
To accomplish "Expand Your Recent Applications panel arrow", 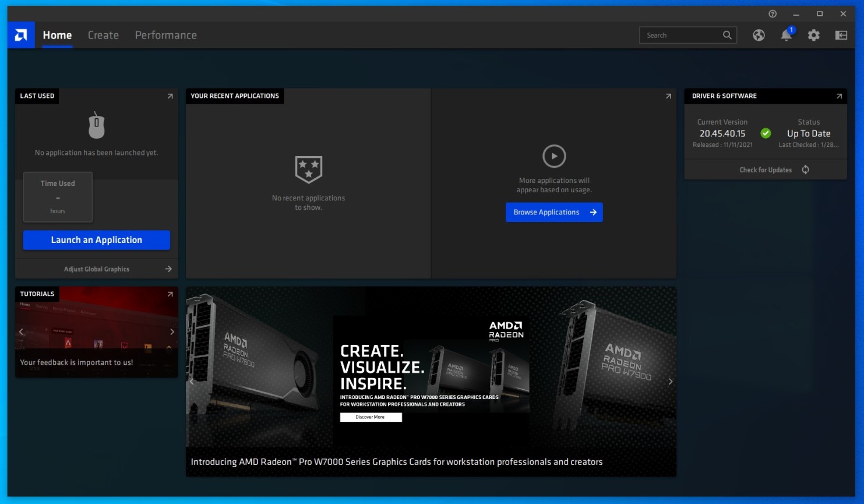I will (x=668, y=96).
